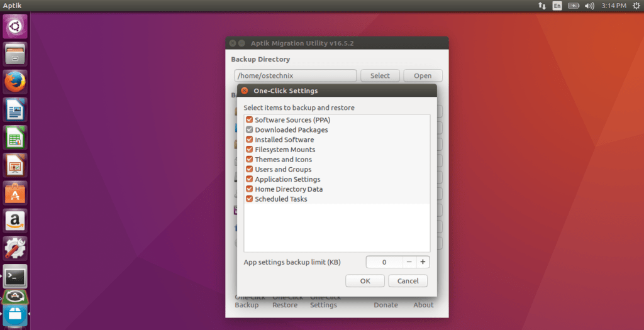Image resolution: width=644 pixels, height=330 pixels.
Task: Select the Home Directory Data label text
Action: point(289,189)
